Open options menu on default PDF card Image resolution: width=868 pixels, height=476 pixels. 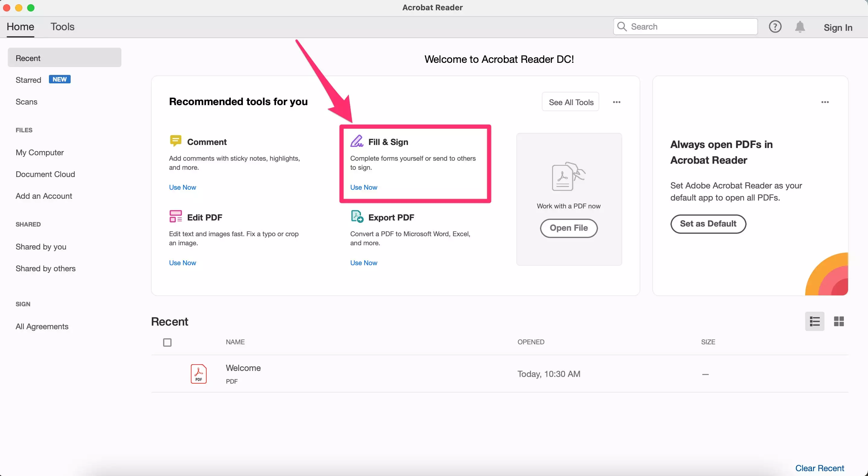[825, 102]
